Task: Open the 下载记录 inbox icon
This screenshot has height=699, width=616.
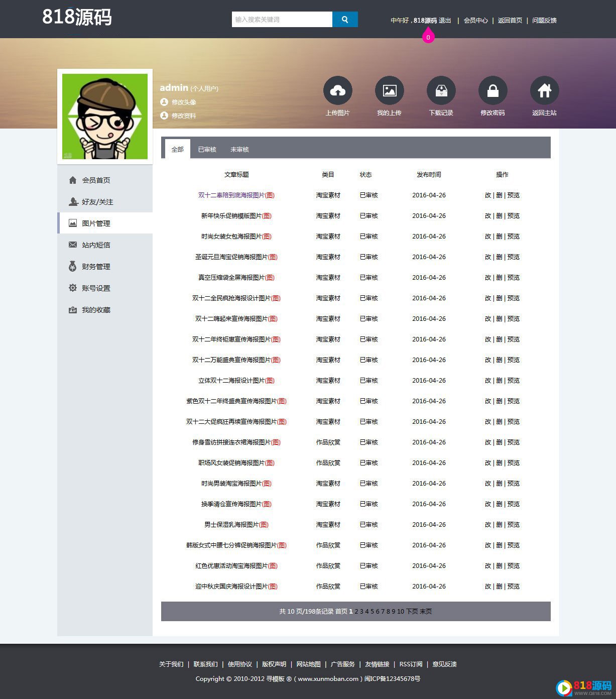Action: 441,90
